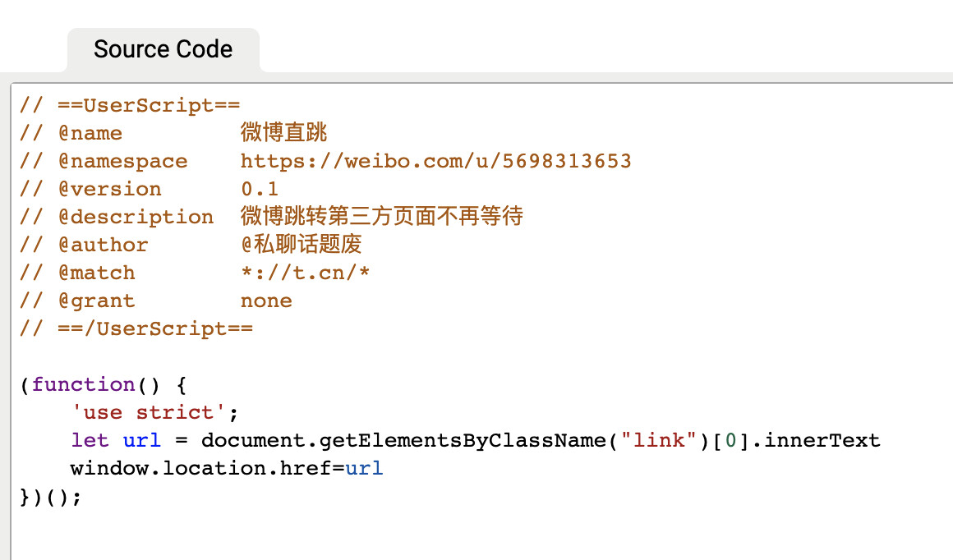The image size is (953, 560).
Task: Click the version number 0.1
Action: click(x=260, y=189)
